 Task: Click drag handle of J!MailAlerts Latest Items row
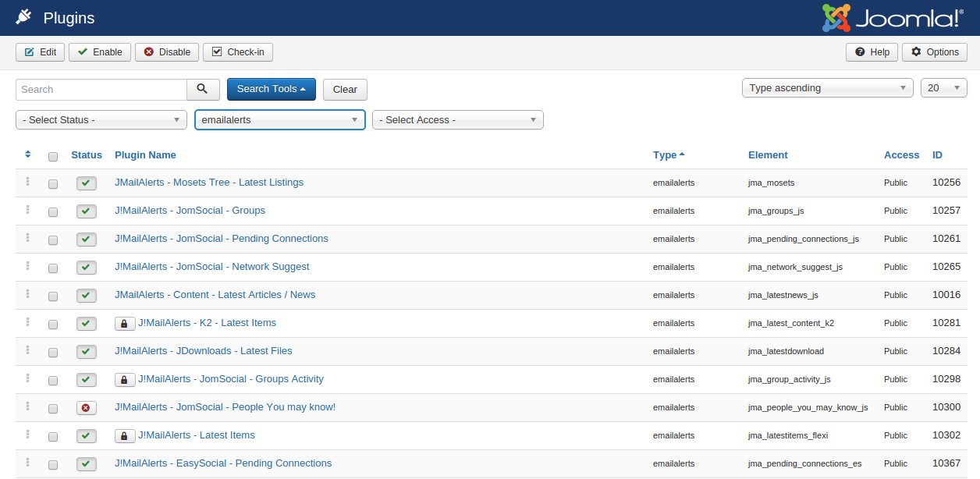[x=27, y=435]
